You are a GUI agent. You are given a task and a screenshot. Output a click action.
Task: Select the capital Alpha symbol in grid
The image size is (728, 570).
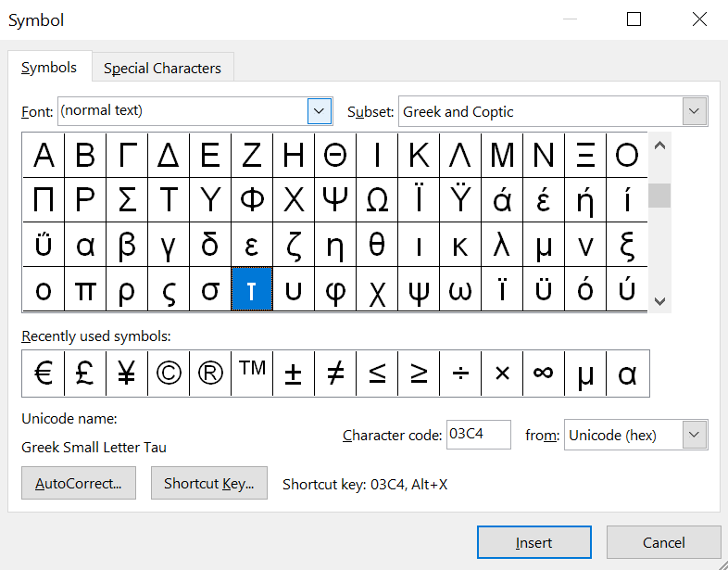44,155
